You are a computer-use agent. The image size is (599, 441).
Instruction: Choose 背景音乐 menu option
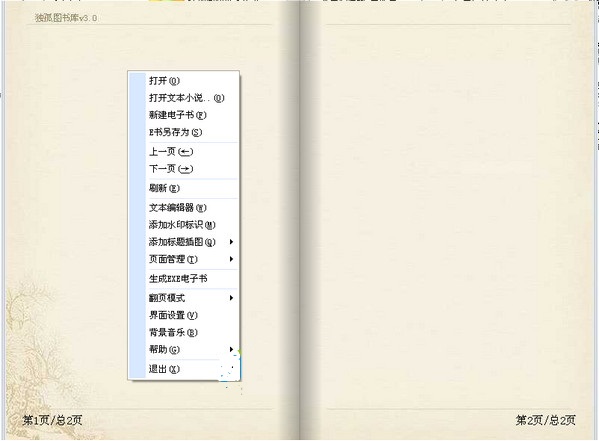tap(183, 332)
